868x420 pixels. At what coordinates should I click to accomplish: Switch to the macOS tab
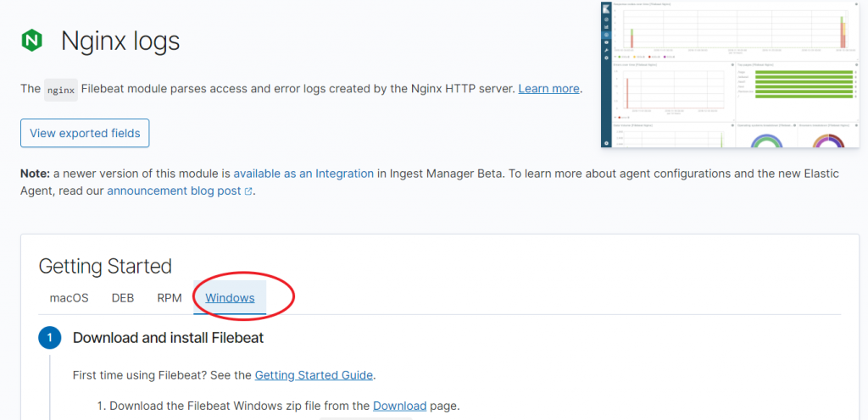pos(70,298)
